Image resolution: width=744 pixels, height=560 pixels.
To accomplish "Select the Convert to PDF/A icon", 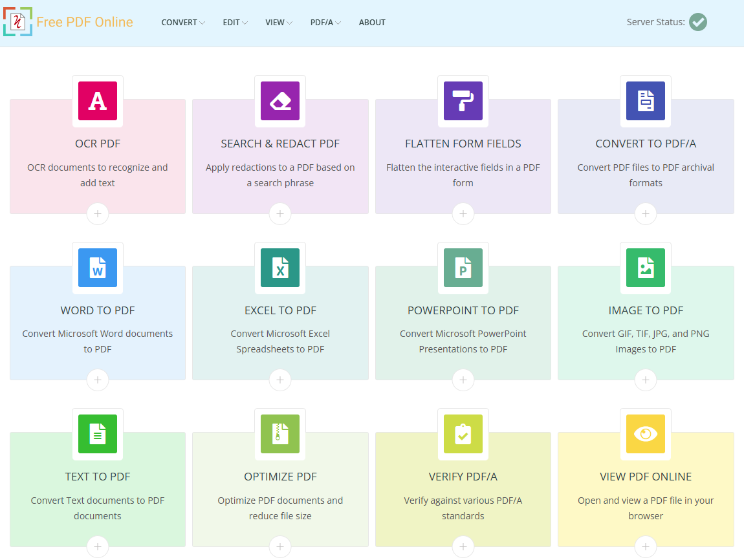I will click(645, 101).
